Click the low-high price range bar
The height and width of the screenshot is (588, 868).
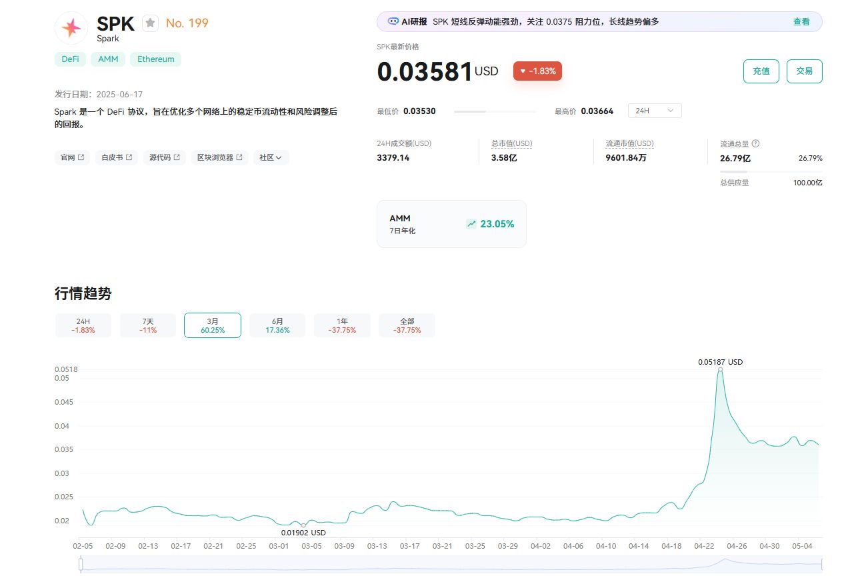pyautogui.click(x=495, y=111)
